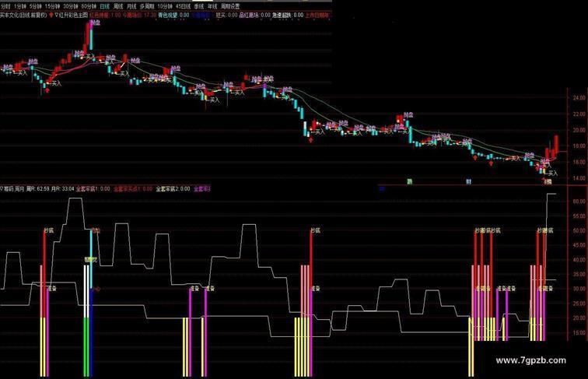Click the 月R: 33.04 indicator value
This screenshot has width=588, height=379.
[63, 189]
